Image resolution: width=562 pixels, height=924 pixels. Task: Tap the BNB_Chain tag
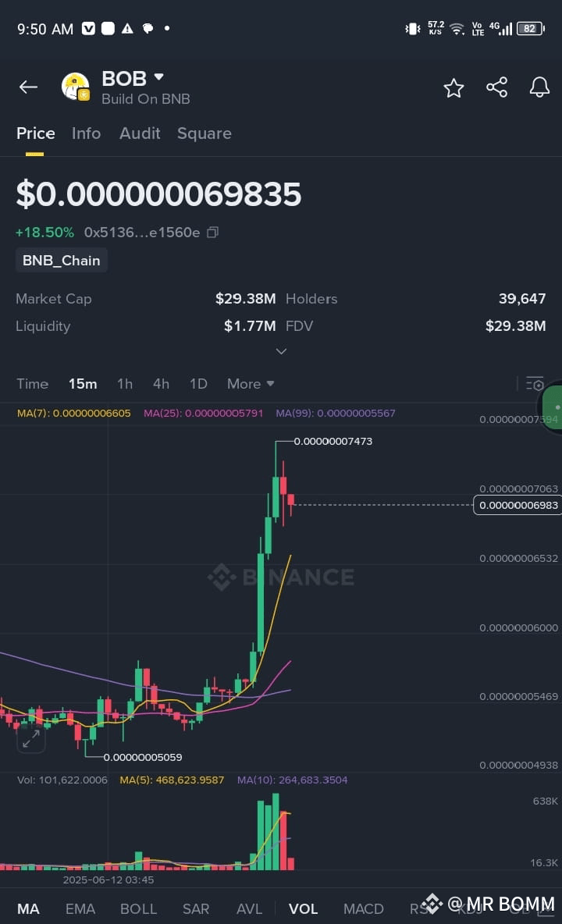tap(61, 261)
